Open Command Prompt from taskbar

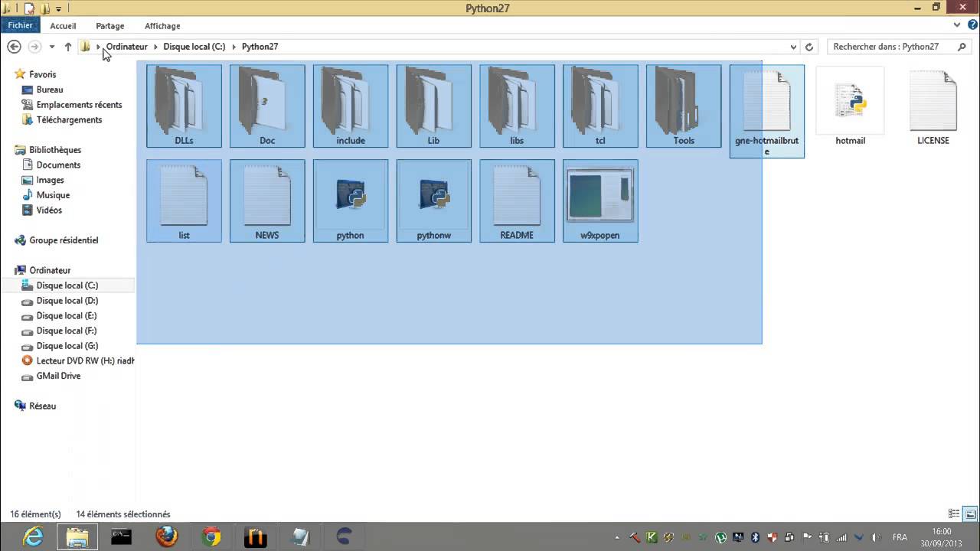point(121,537)
